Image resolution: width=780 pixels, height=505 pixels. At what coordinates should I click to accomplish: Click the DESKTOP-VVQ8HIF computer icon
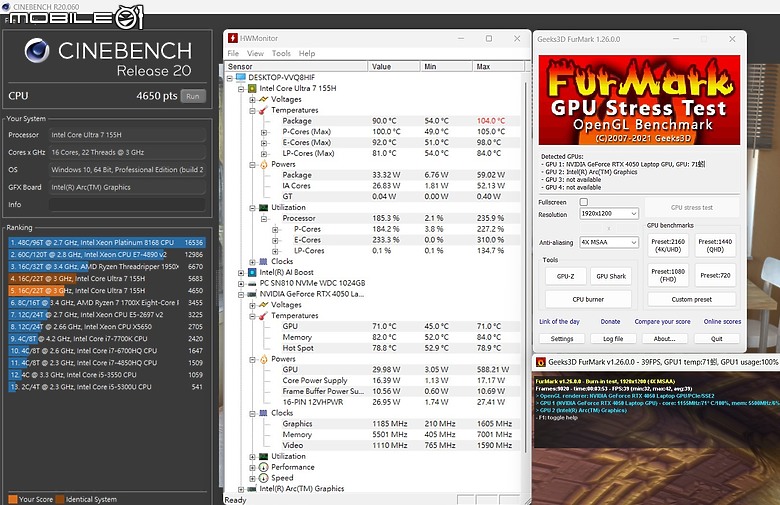[x=241, y=78]
